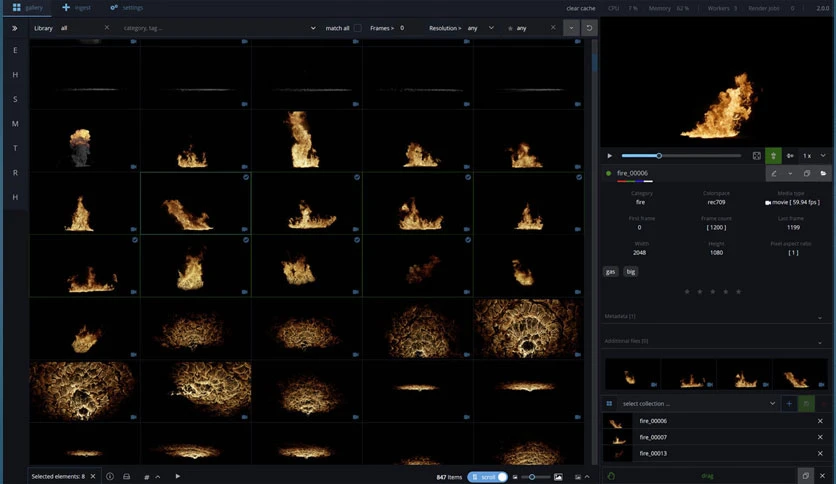
Task: Expand the left sidebar with double chevron
Action: pyautogui.click(x=14, y=28)
